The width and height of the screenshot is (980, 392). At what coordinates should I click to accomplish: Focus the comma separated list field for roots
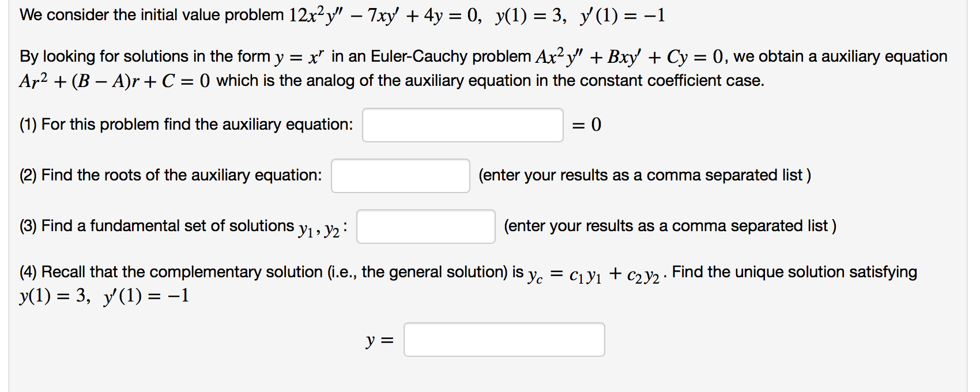(x=401, y=176)
